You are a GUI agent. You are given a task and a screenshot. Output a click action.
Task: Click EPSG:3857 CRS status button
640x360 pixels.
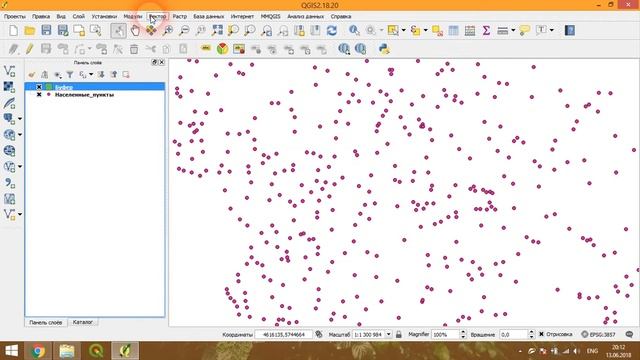(598, 334)
